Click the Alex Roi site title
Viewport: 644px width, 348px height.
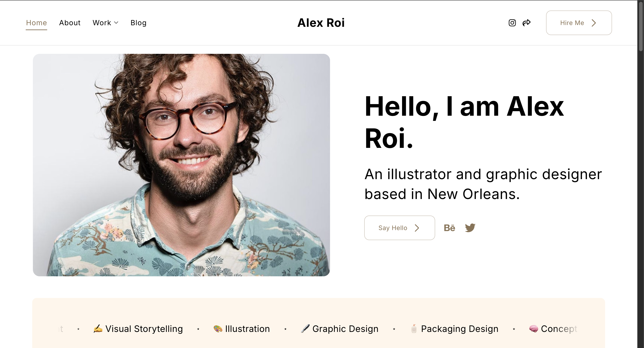[x=321, y=23]
